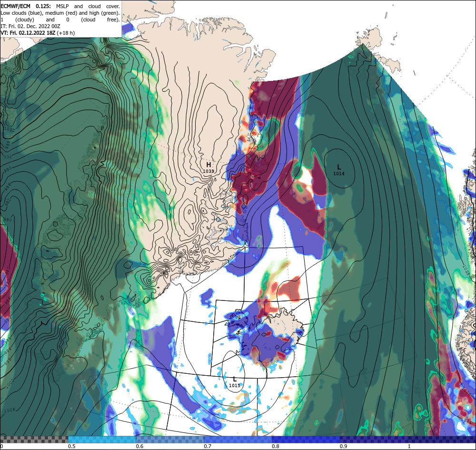Click the dark blue 0.8 to 0.9 swatch
The image size is (476, 450).
point(306,440)
